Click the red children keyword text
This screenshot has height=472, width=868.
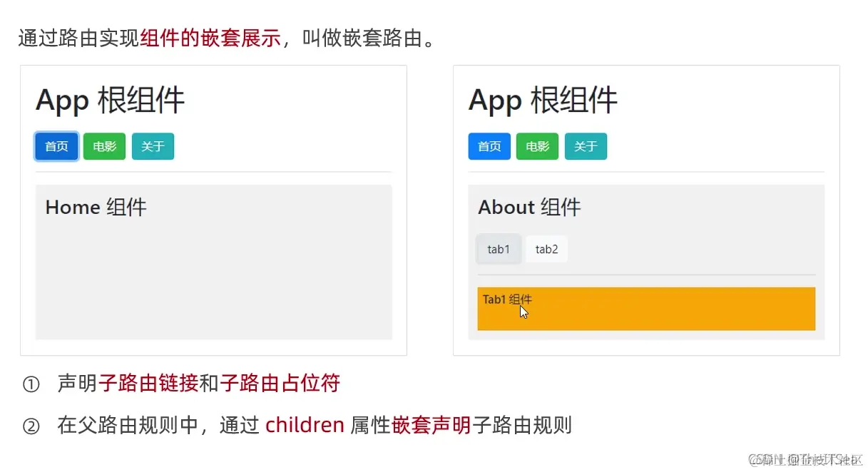[305, 424]
